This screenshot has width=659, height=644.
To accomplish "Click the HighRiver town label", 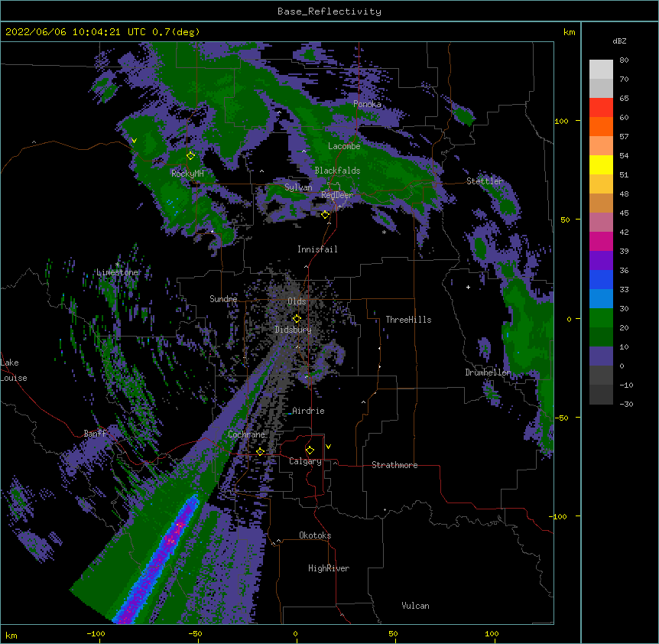I will coord(329,568).
